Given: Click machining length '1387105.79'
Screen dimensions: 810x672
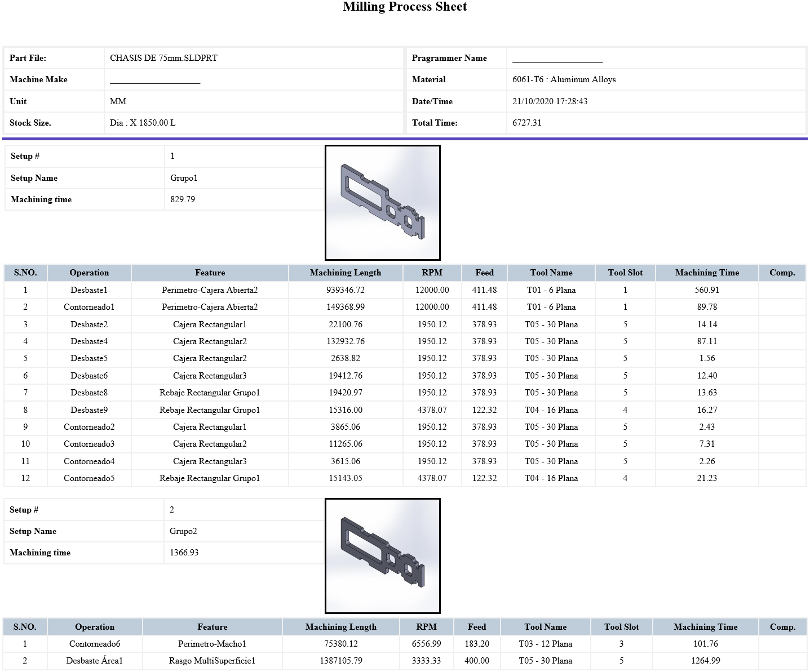Looking at the screenshot, I should 341,661.
